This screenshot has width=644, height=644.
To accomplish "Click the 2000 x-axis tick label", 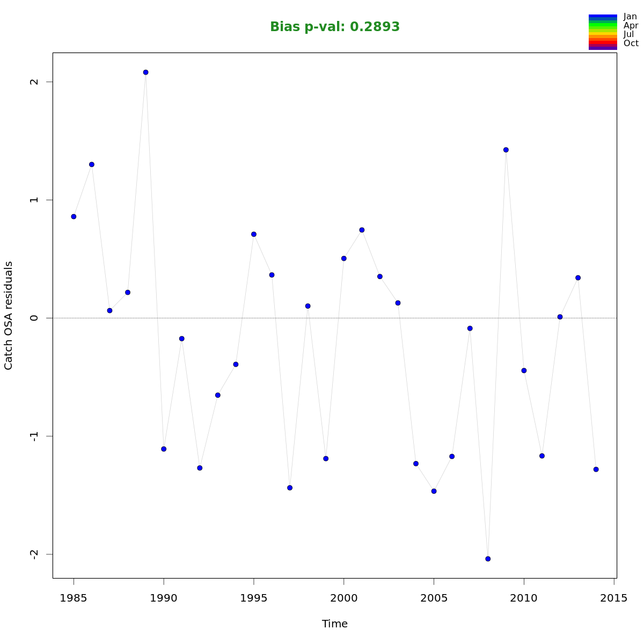I will pyautogui.click(x=343, y=598).
